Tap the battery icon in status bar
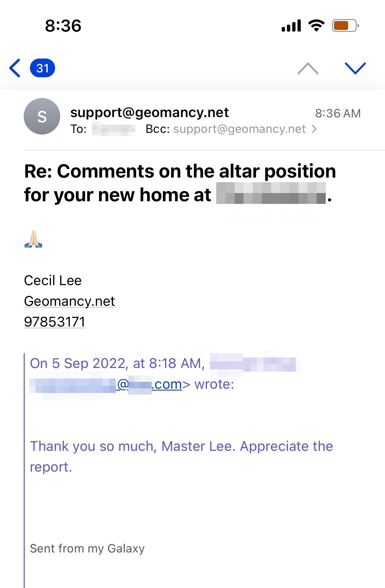 pos(345,26)
